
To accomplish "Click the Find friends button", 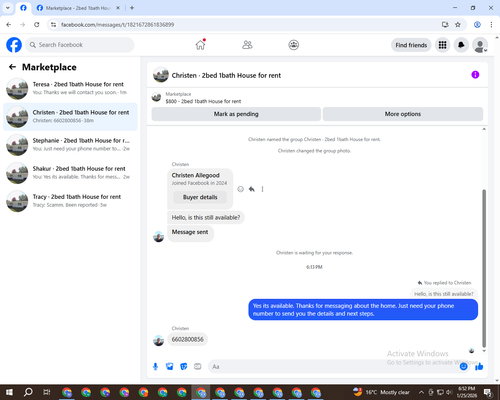I will pyautogui.click(x=411, y=45).
